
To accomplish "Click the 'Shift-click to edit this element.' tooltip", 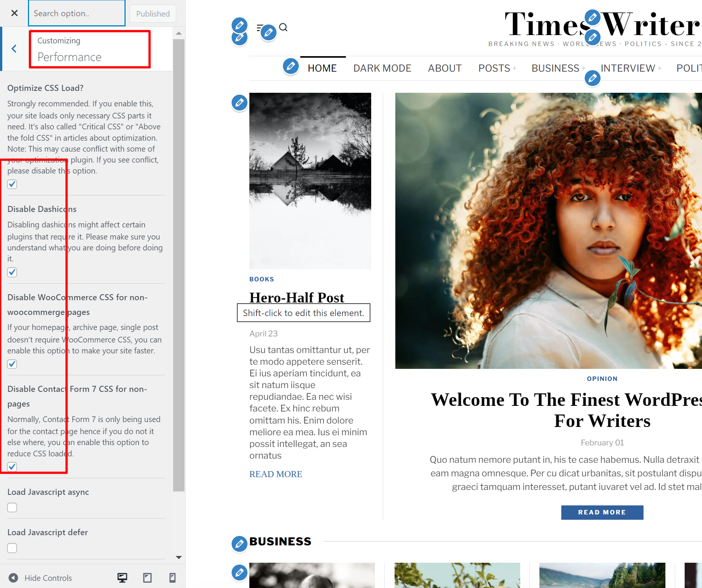I will (304, 313).
